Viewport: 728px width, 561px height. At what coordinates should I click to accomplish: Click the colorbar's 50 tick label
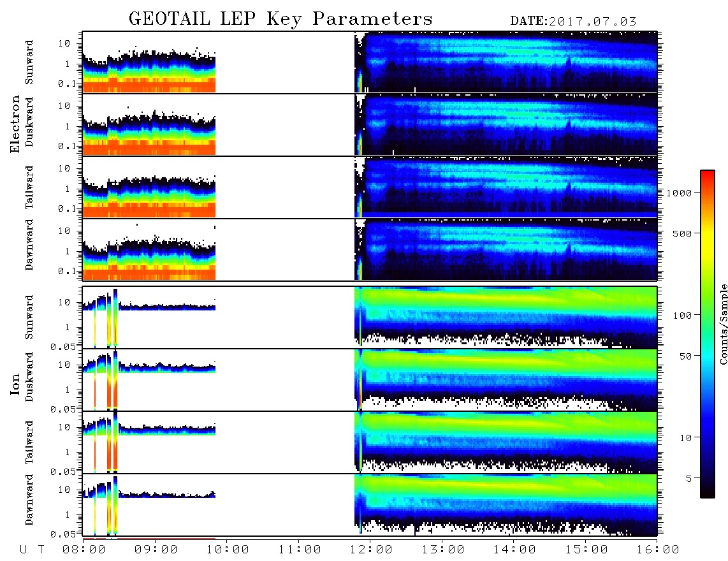click(x=685, y=356)
